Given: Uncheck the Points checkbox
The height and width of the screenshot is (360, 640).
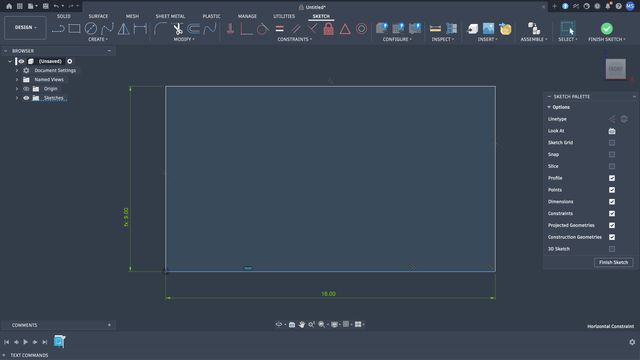Looking at the screenshot, I should pyautogui.click(x=612, y=190).
